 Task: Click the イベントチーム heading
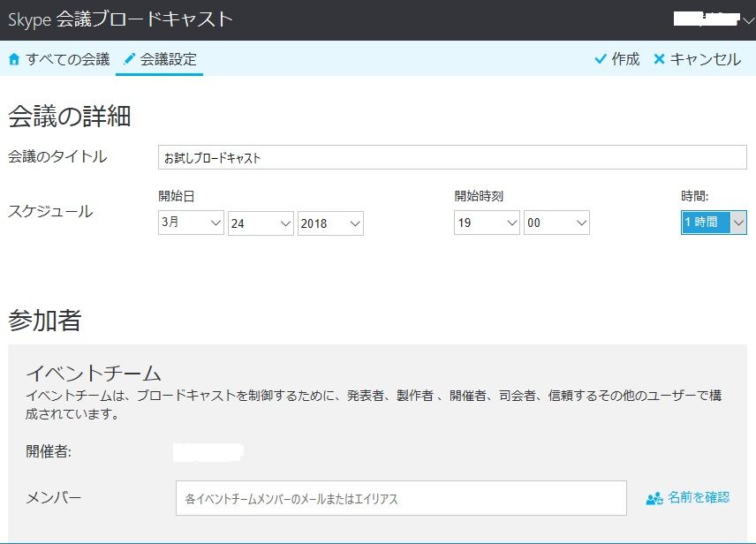pyautogui.click(x=93, y=374)
